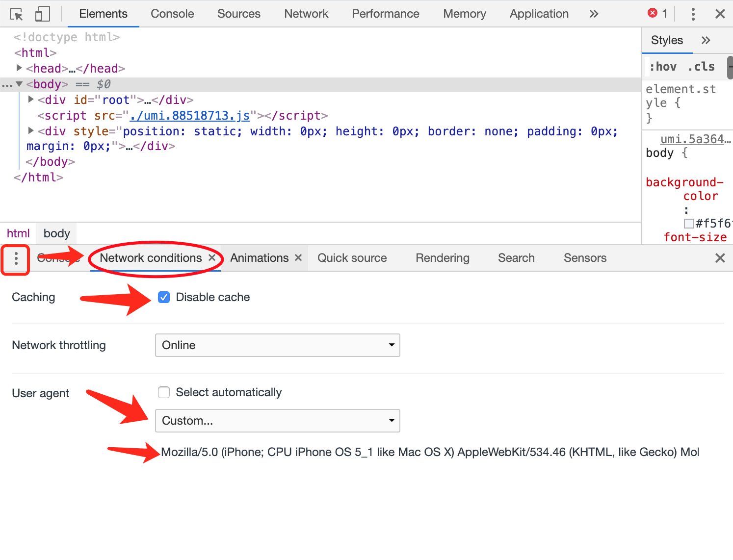733x560 pixels.
Task: Open the Application tab
Action: click(539, 14)
